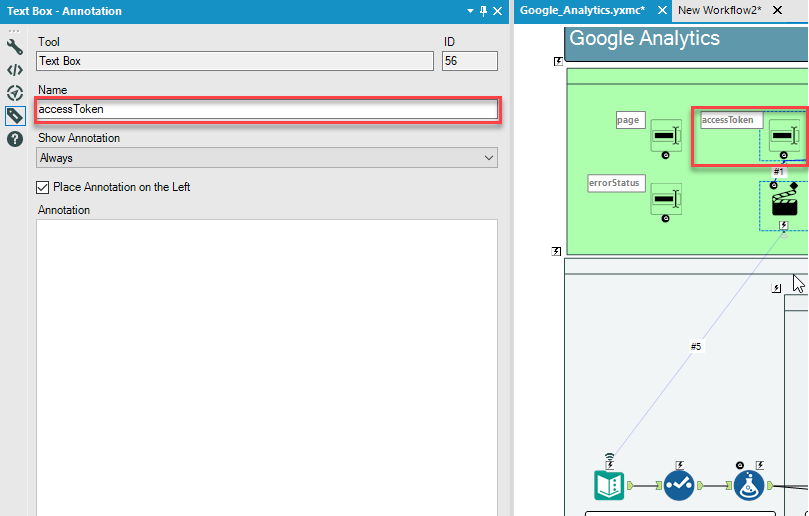Open the Show Annotation dropdown
Viewport: 809px width, 516px height.
point(267,158)
